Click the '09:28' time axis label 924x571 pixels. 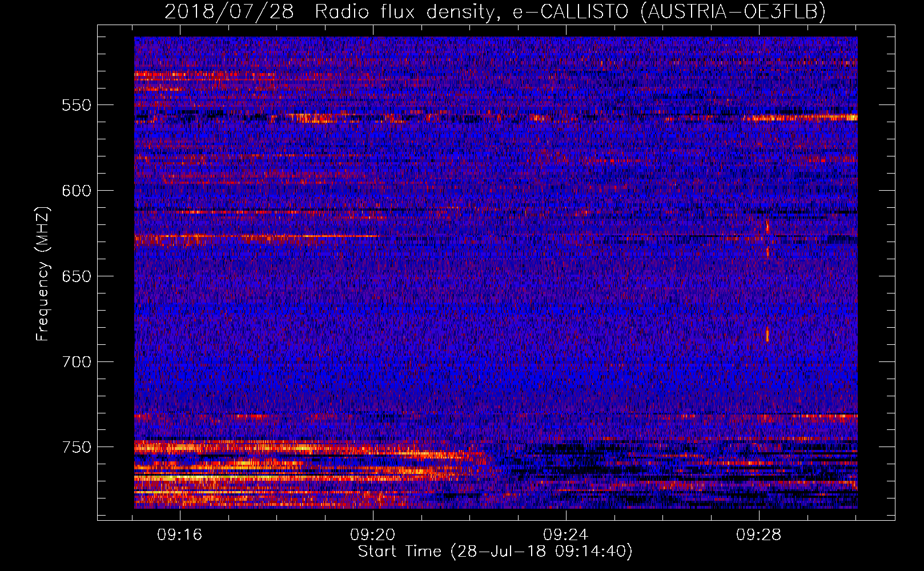coord(758,535)
